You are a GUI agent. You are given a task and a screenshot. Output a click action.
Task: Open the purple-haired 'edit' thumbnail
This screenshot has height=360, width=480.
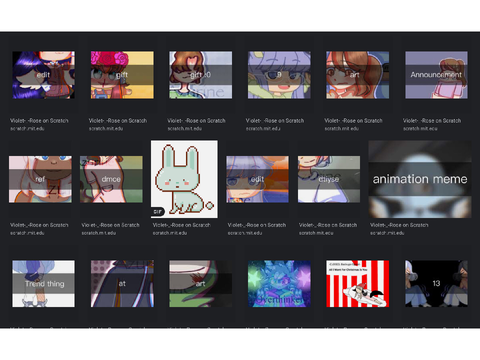(x=44, y=75)
